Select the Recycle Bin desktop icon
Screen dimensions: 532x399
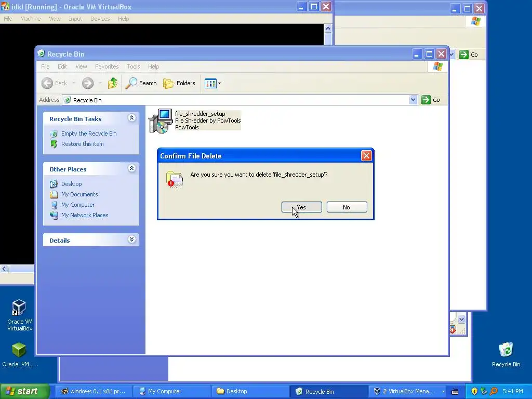point(506,354)
